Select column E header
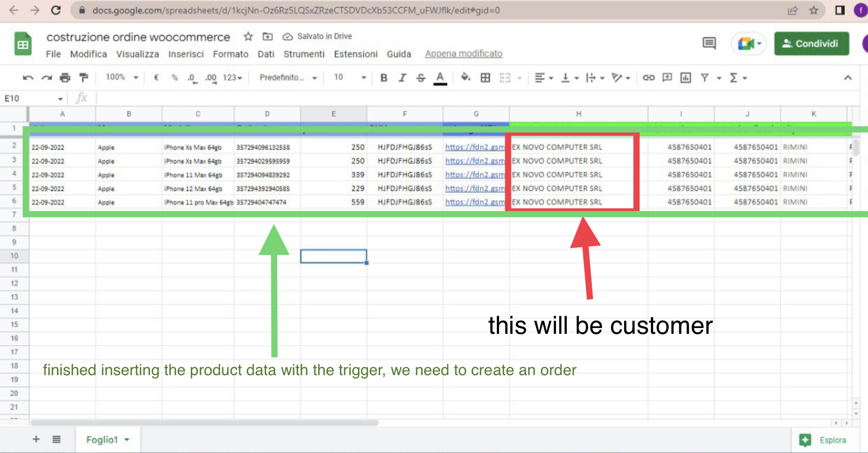 334,114
